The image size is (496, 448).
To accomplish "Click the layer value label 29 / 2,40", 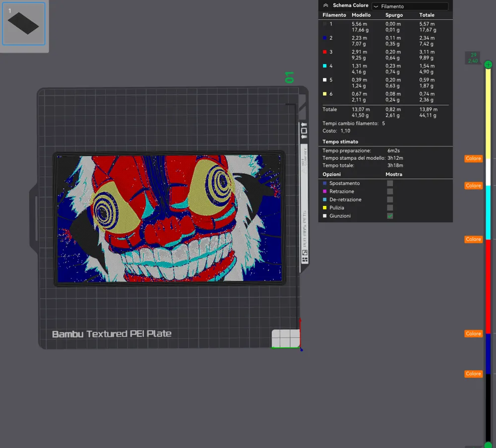I will (x=473, y=58).
